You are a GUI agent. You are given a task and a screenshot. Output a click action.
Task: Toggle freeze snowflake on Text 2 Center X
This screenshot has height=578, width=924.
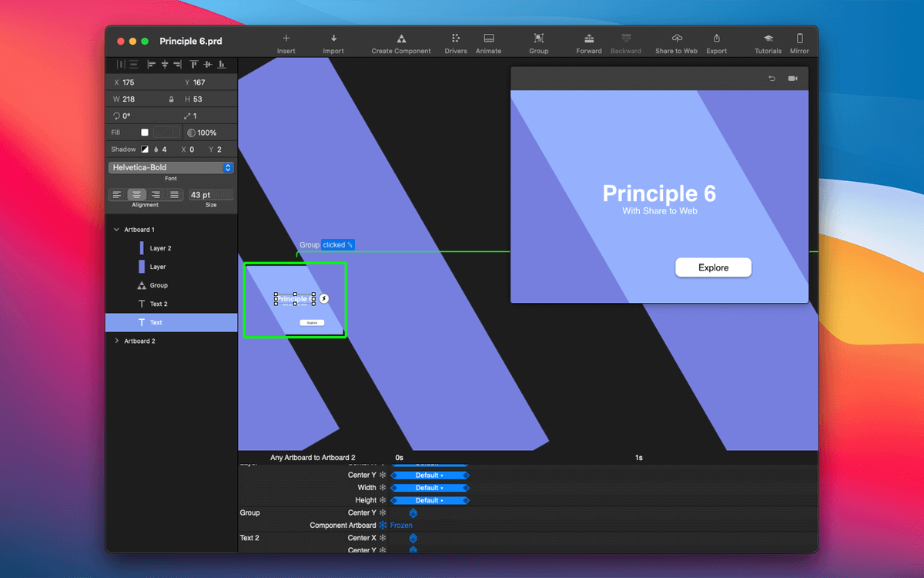[383, 538]
